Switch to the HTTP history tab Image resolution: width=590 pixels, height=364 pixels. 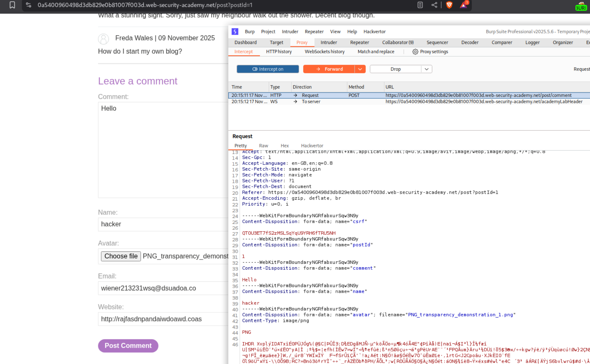point(279,52)
